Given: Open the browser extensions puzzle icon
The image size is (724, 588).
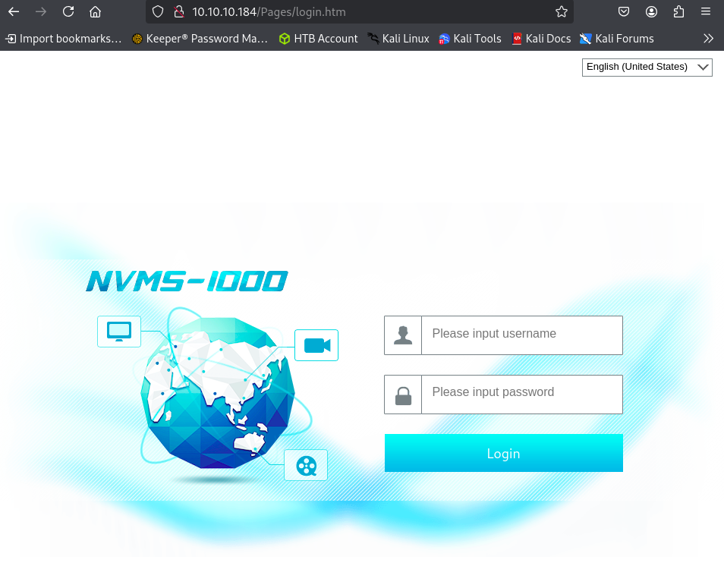Looking at the screenshot, I should pyautogui.click(x=678, y=11).
